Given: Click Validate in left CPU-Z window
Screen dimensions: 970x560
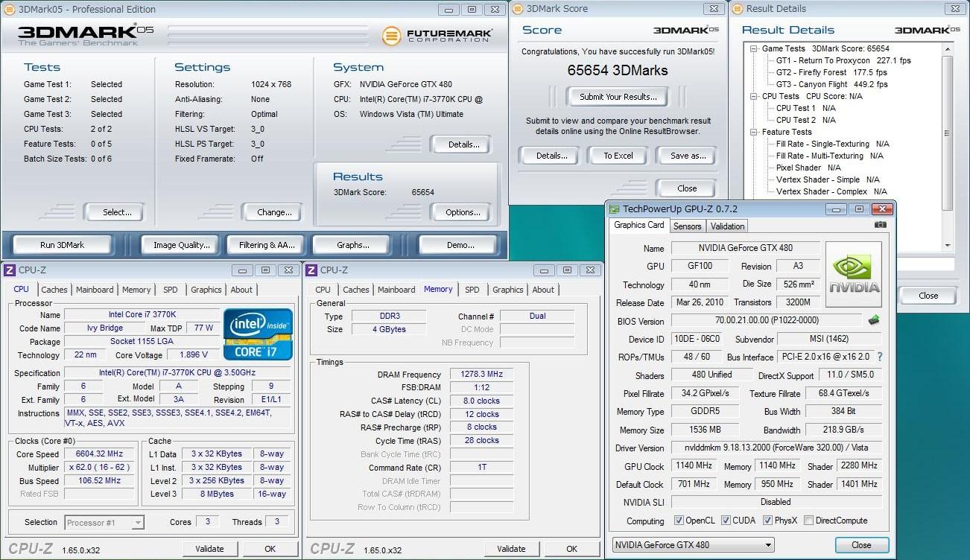Looking at the screenshot, I should coord(209,549).
